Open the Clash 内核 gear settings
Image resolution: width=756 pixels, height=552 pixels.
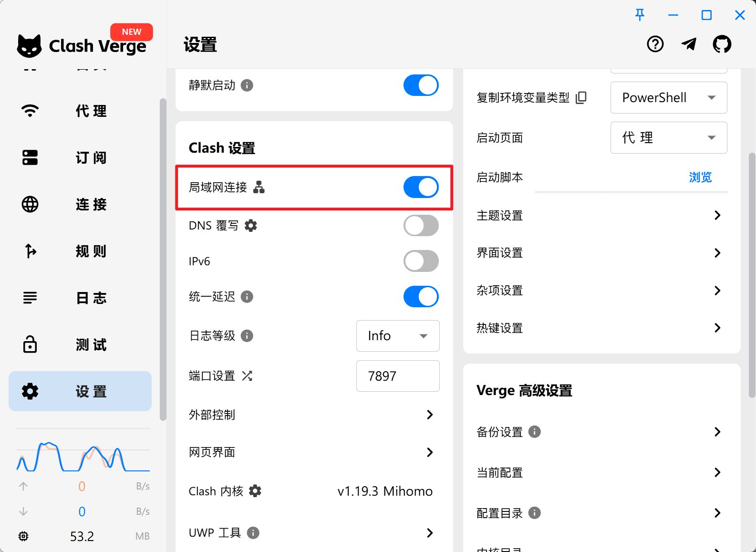pyautogui.click(x=256, y=491)
